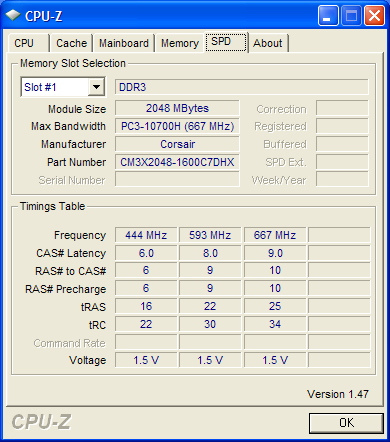Select the 2048 MBytes module size value
Screen dimensions: 390x442
click(x=177, y=108)
